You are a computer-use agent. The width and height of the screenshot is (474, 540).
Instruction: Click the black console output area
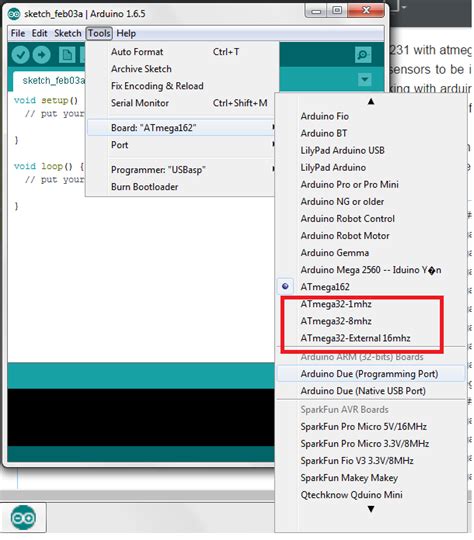click(x=141, y=417)
